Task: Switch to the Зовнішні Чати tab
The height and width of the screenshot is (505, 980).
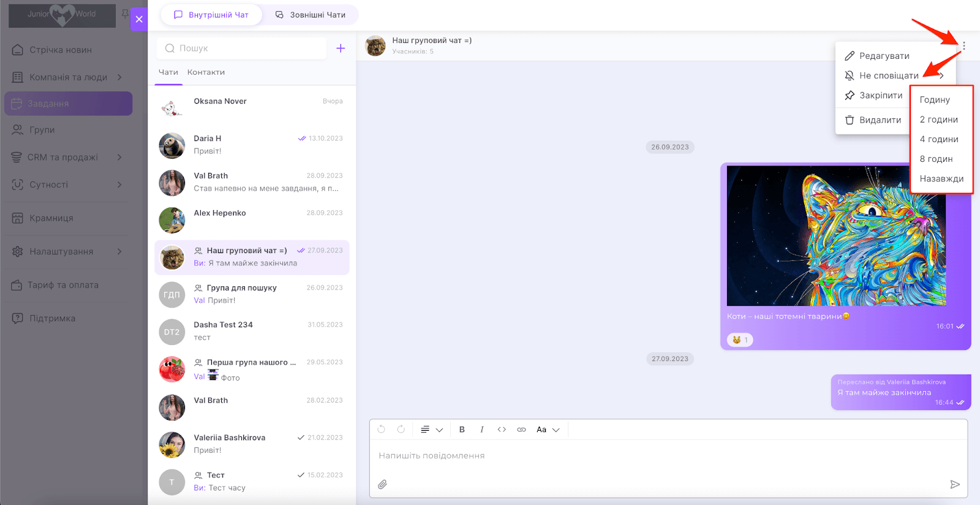Action: (x=311, y=15)
